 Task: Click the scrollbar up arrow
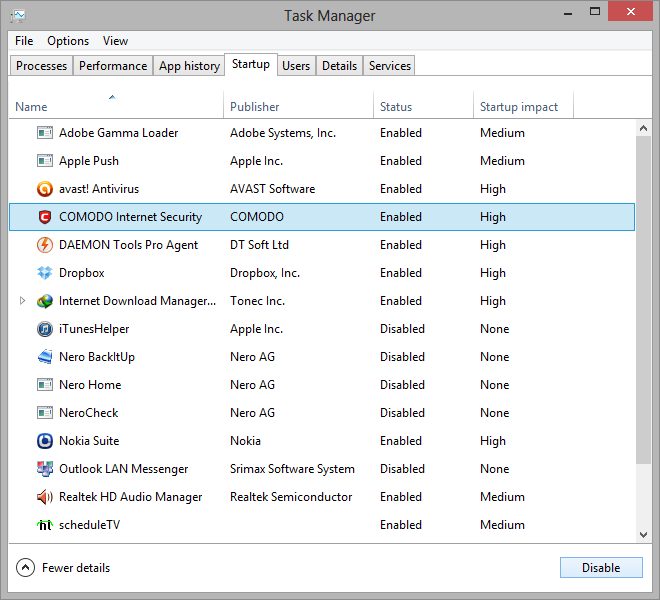pyautogui.click(x=643, y=128)
